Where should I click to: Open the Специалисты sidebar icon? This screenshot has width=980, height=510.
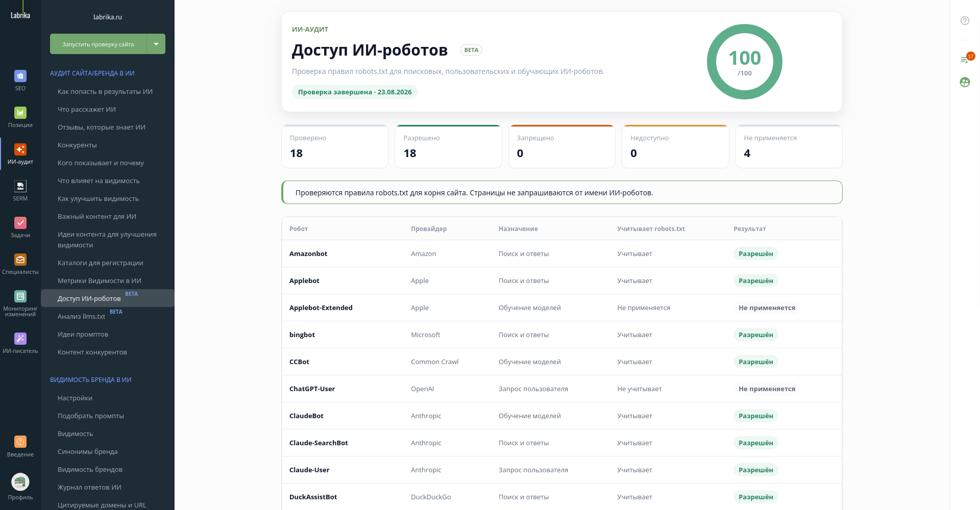20,260
